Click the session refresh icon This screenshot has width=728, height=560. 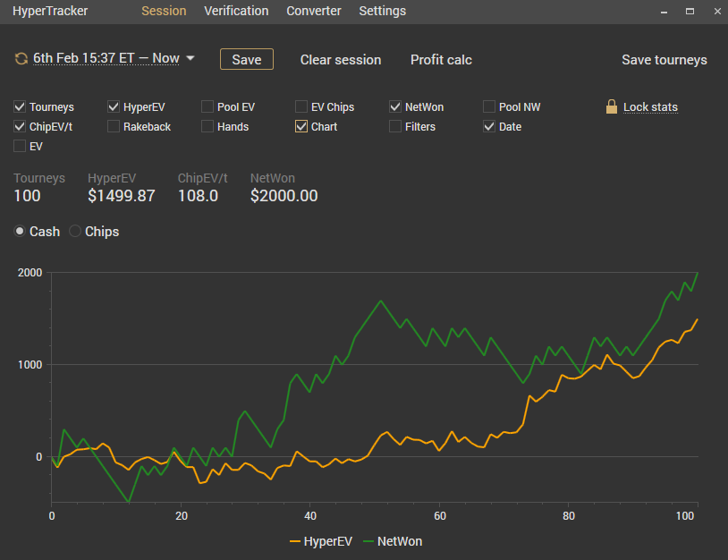tap(21, 59)
